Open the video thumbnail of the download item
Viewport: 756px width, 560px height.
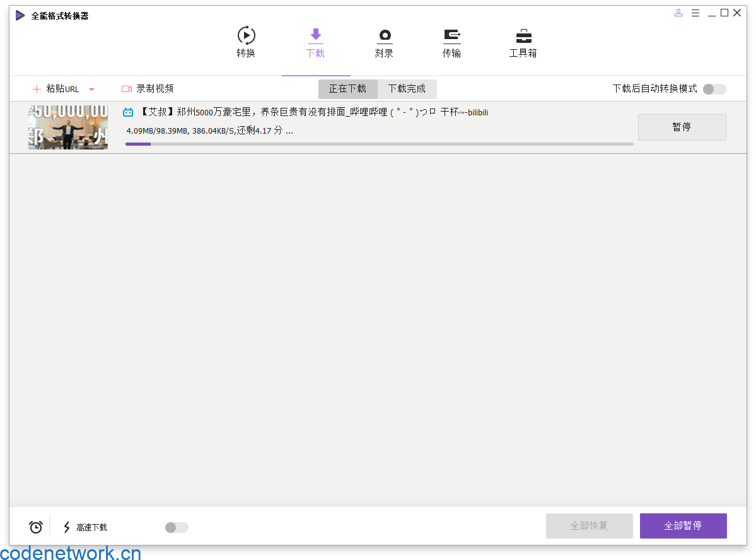(67, 127)
